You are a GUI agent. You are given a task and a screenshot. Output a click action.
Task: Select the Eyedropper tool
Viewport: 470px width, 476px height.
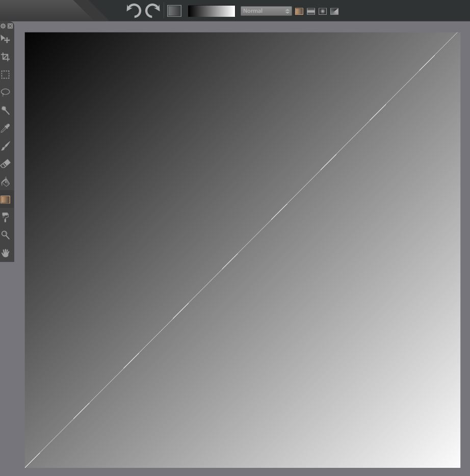tap(6, 128)
